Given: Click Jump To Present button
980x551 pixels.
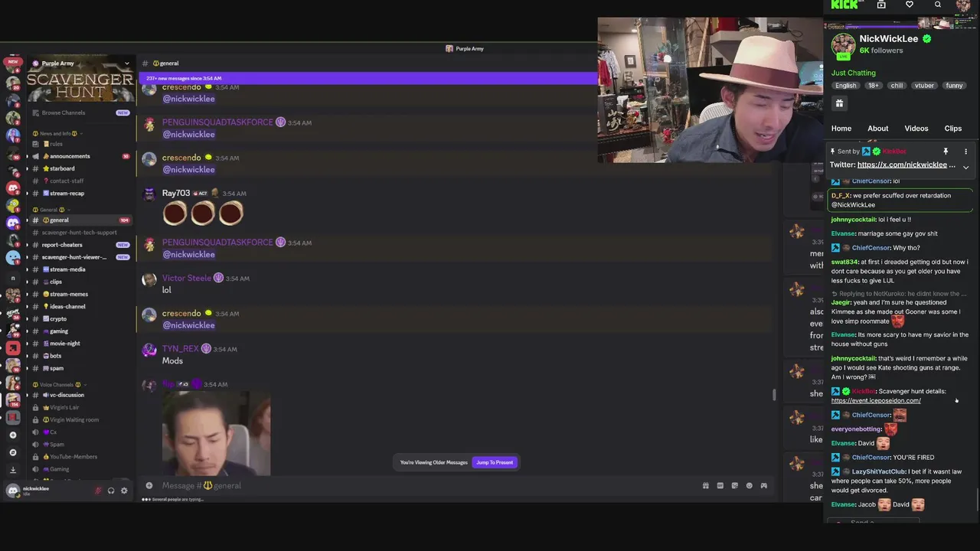Looking at the screenshot, I should [495, 462].
